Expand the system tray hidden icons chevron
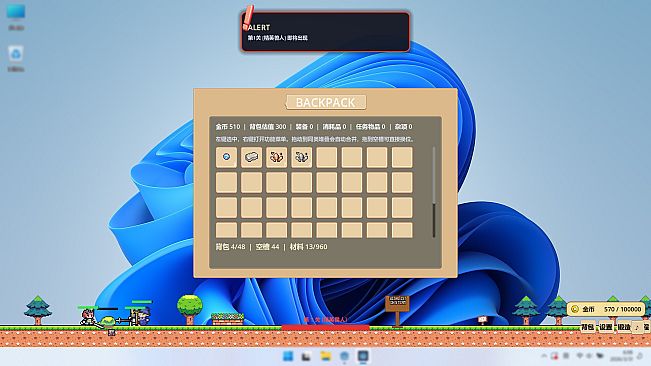The width and height of the screenshot is (651, 366). pyautogui.click(x=544, y=356)
